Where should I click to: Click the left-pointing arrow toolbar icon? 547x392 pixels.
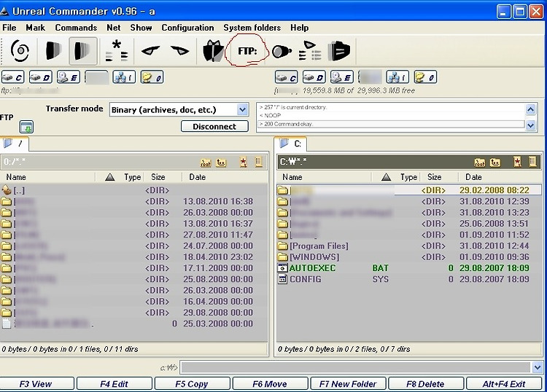[x=150, y=51]
